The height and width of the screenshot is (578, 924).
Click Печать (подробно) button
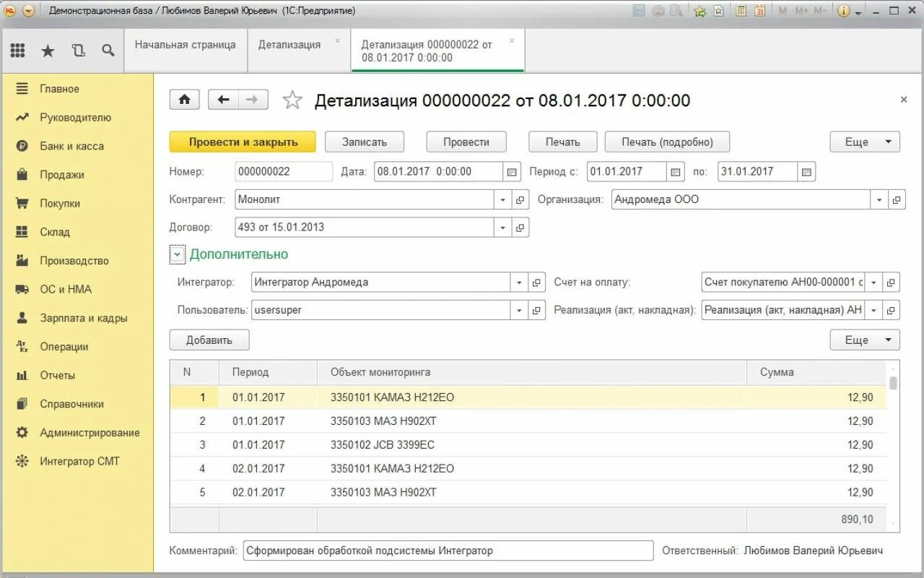click(668, 142)
